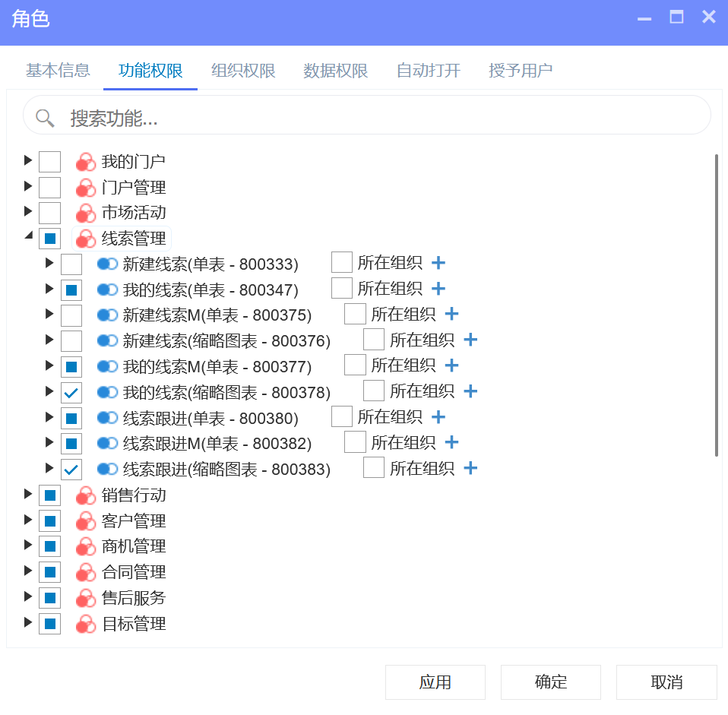
Task: Expand the 市场活动 tree node
Action: [x=29, y=213]
